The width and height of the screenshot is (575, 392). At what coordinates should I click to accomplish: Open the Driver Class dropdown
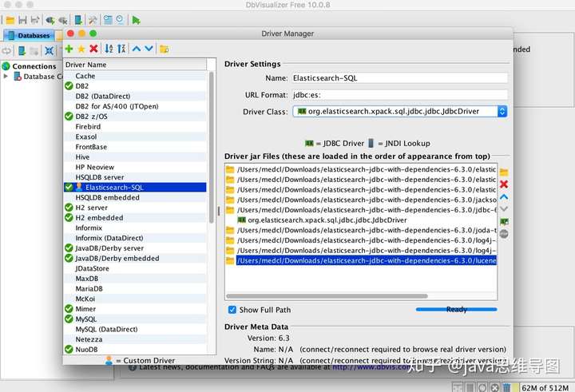(x=502, y=111)
